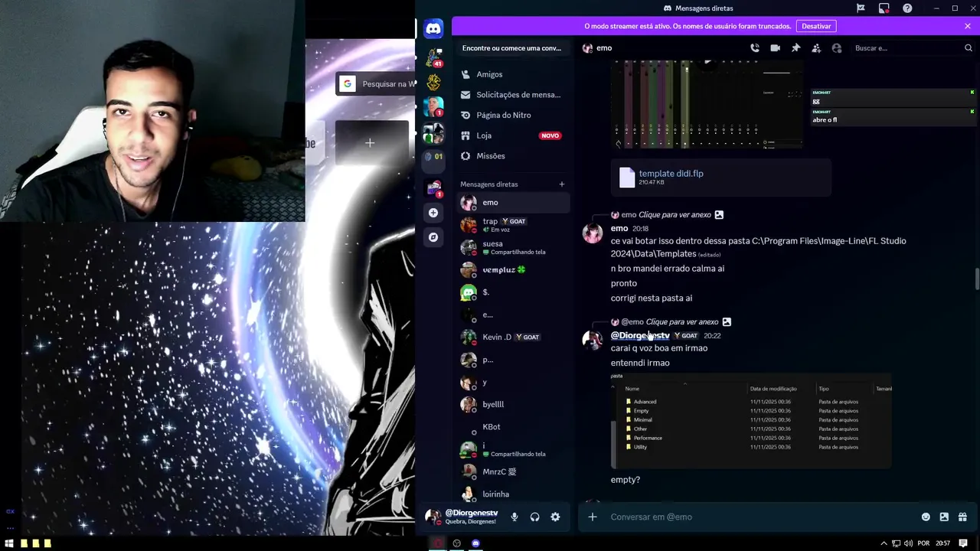Screen dimensions: 980x551
Task: Click the chat scrollbar thumb
Action: point(976,279)
